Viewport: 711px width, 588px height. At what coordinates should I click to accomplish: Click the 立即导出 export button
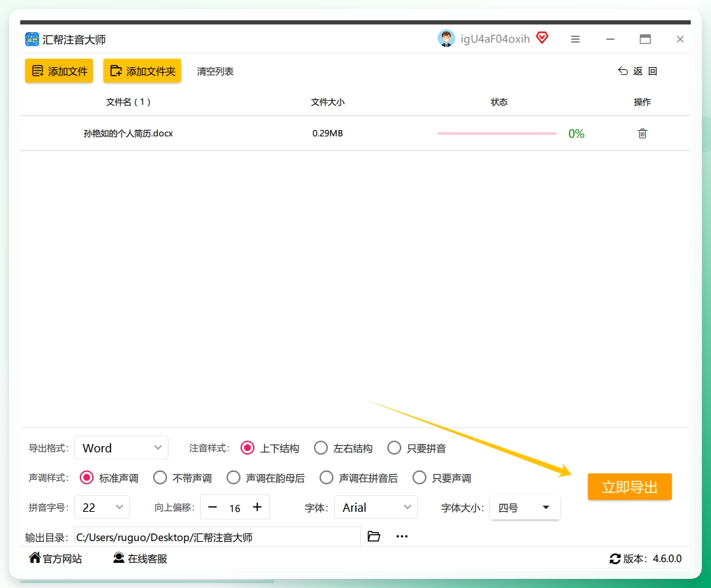tap(629, 487)
